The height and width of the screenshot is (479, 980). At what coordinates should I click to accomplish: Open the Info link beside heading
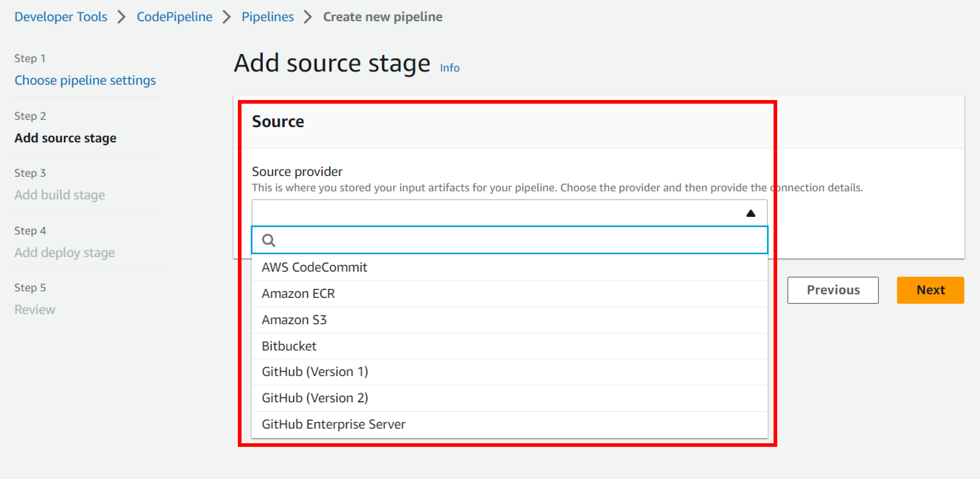[449, 68]
